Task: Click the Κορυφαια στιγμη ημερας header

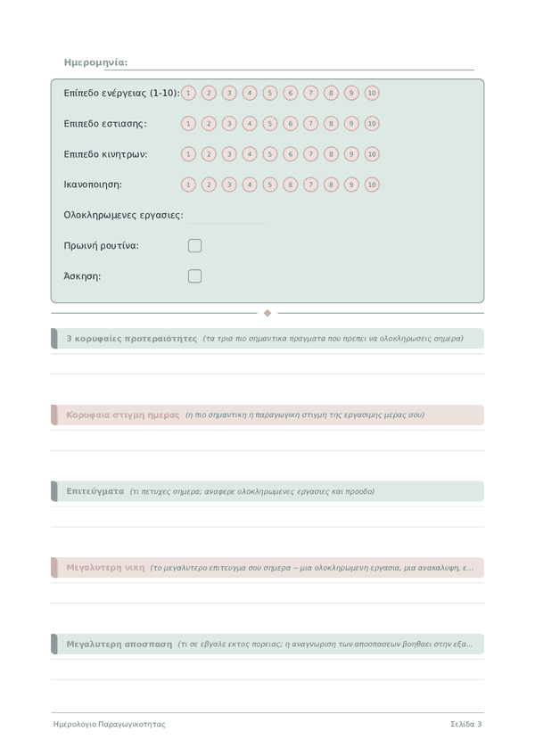Action: pyautogui.click(x=267, y=415)
